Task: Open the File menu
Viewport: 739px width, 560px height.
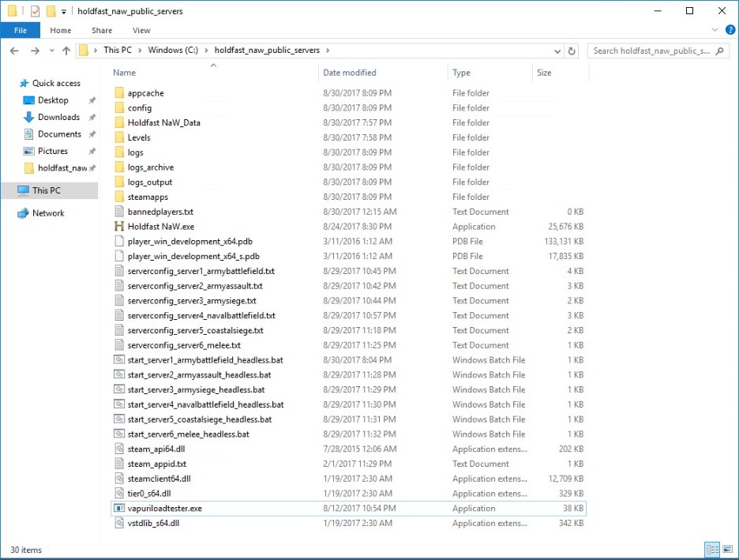Action: pyautogui.click(x=21, y=31)
